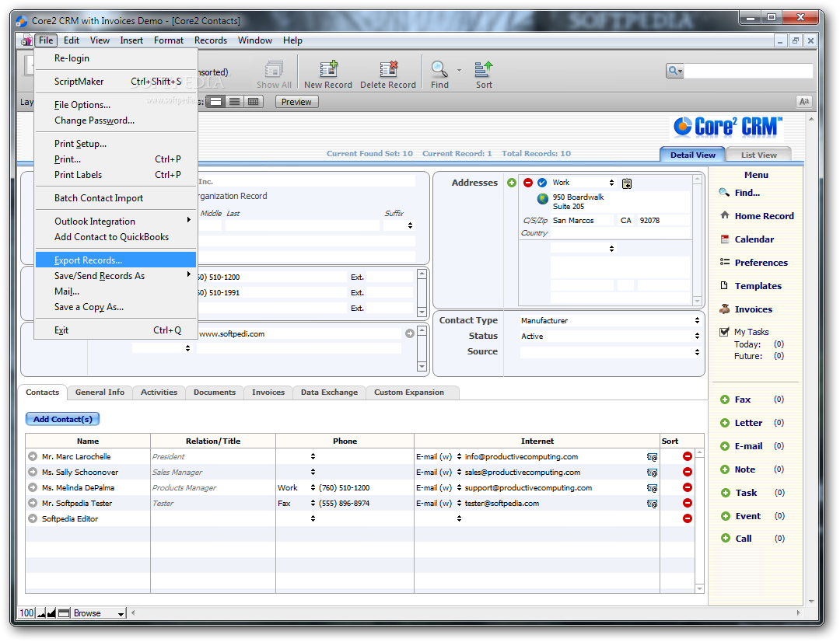Go to Ms. Sally Schoonover record arrow
The height and width of the screenshot is (642, 840).
tap(33, 472)
